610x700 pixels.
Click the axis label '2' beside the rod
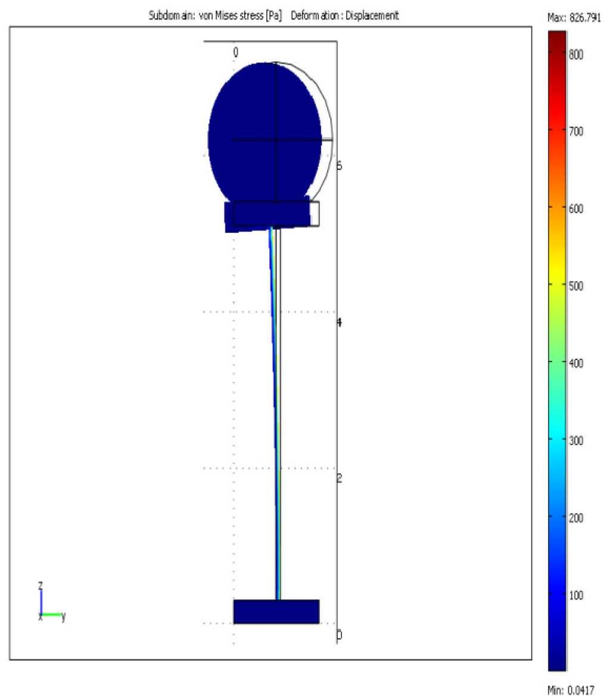tap(339, 478)
